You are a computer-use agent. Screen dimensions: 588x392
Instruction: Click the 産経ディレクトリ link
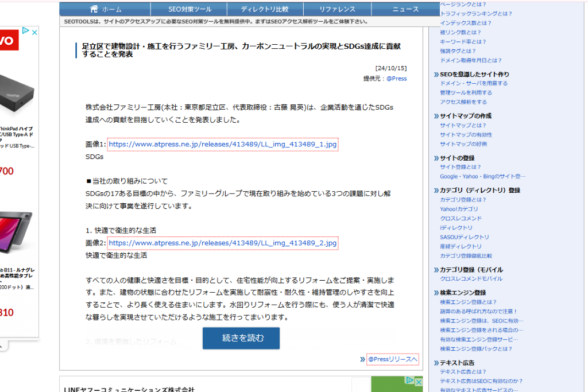pos(461,246)
